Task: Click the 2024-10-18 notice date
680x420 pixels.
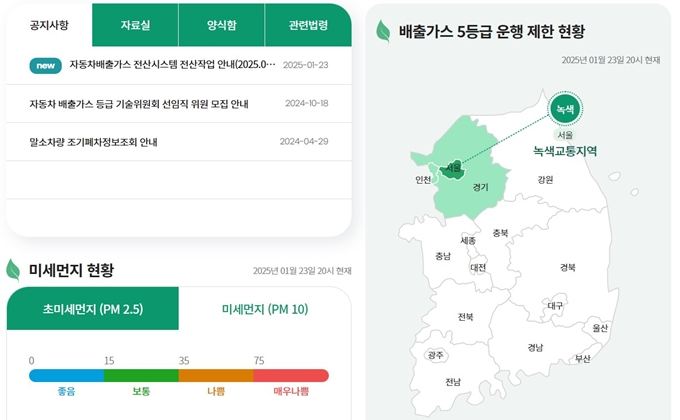Action: coord(307,103)
